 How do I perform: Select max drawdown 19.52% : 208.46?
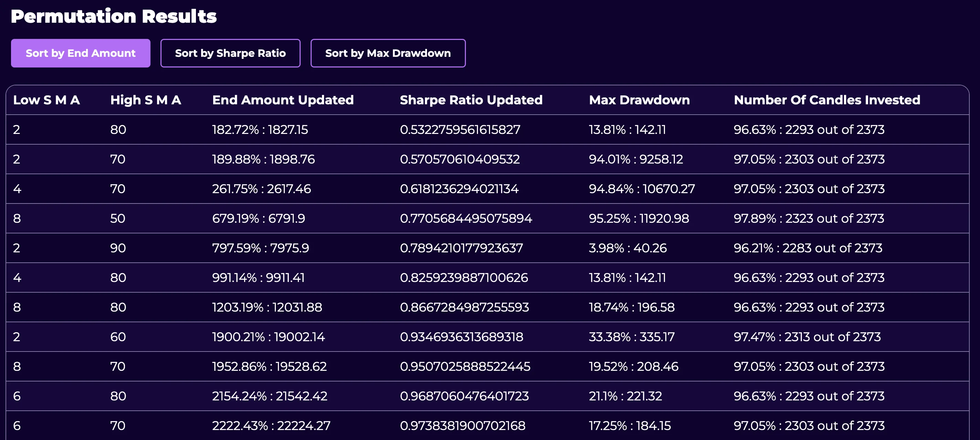(634, 367)
